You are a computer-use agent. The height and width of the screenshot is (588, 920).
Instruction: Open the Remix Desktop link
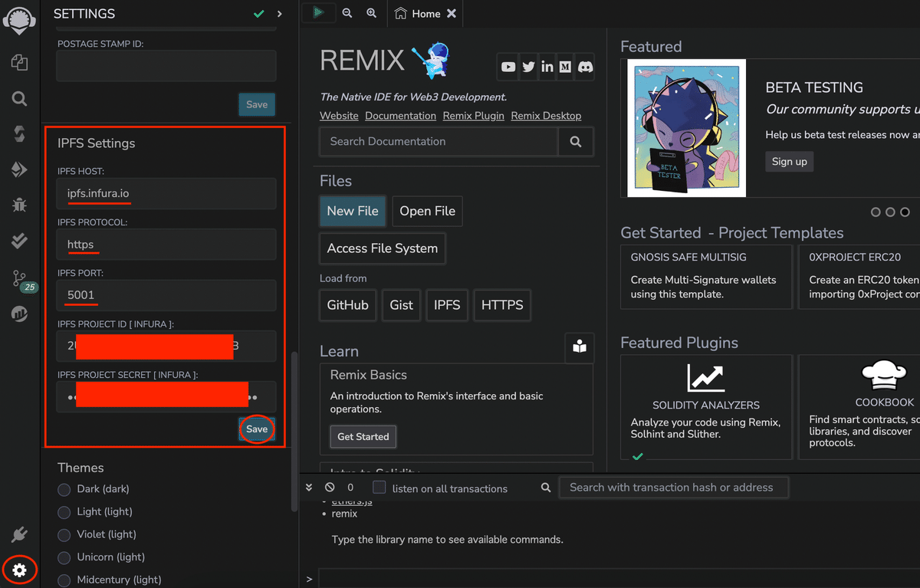click(x=546, y=116)
